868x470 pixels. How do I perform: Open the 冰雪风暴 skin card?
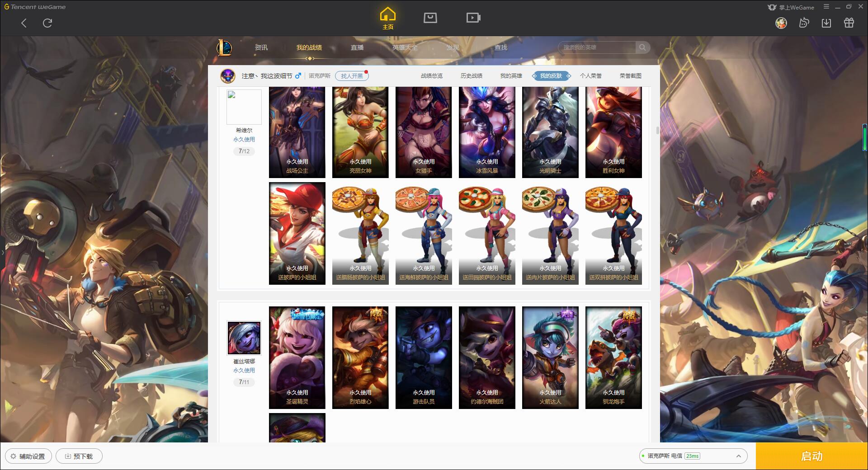click(487, 132)
